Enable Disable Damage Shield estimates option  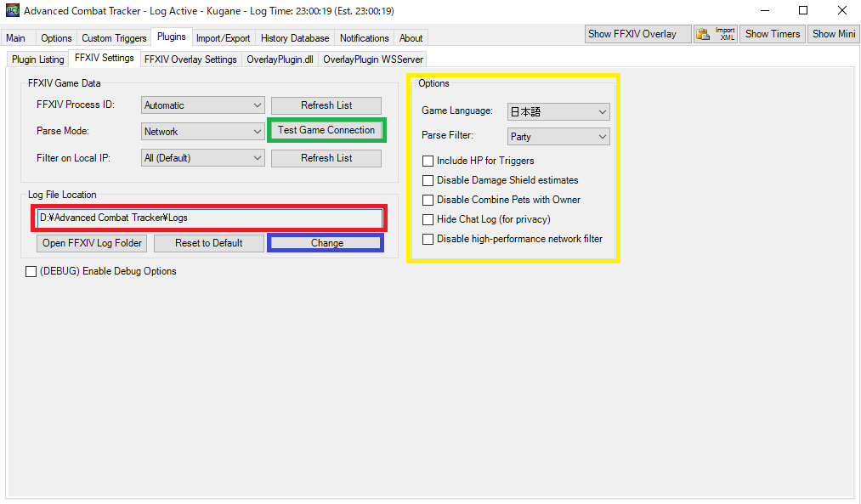(x=428, y=180)
